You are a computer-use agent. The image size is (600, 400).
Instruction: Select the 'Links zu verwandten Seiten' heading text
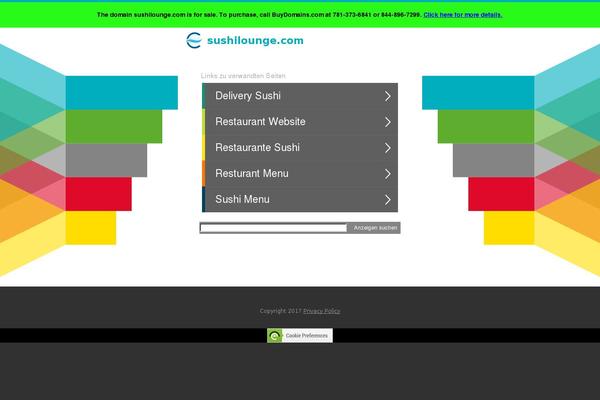click(243, 76)
